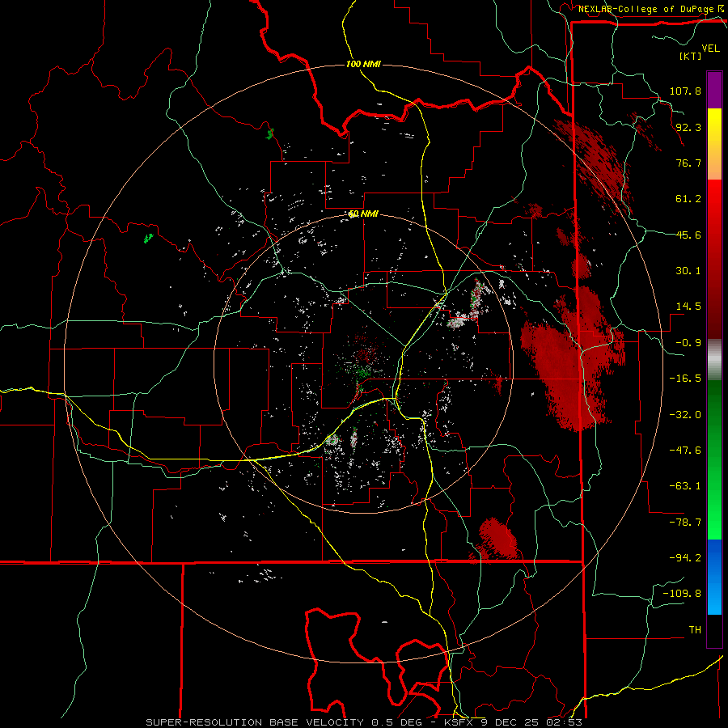Click the -16.5 legend value
Image resolution: width=728 pixels, height=728 pixels.
coord(685,379)
